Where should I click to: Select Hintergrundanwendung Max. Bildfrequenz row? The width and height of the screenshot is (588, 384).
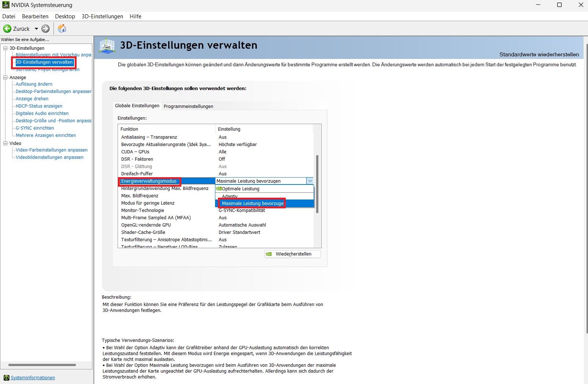167,189
